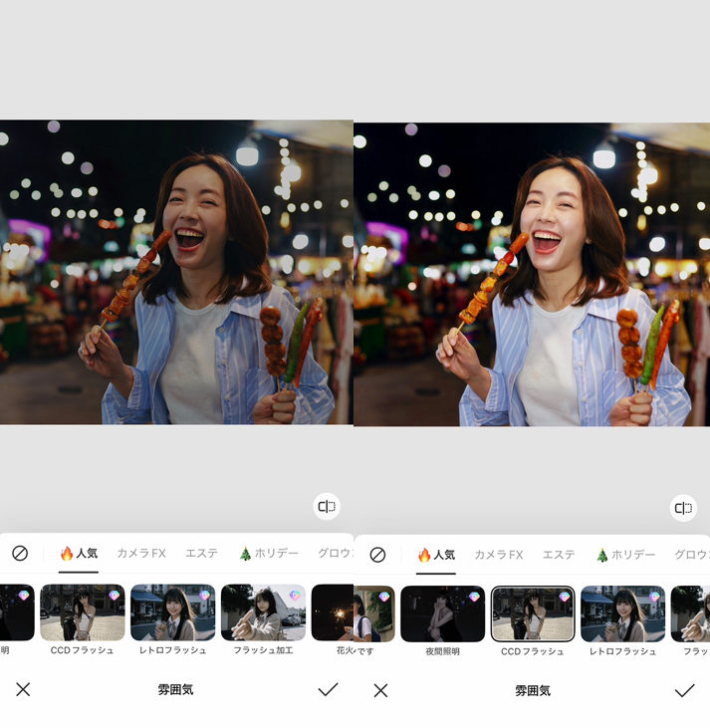The height and width of the screenshot is (728, 710).
Task: Tap the compare icon on the right screen
Action: pyautogui.click(x=683, y=508)
